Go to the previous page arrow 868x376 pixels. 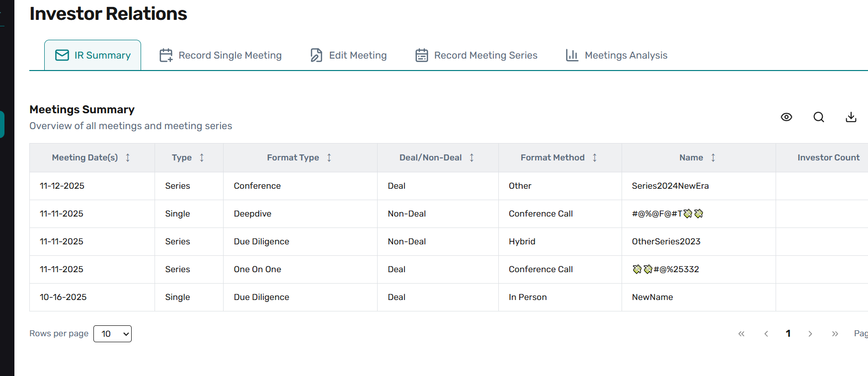pyautogui.click(x=766, y=334)
